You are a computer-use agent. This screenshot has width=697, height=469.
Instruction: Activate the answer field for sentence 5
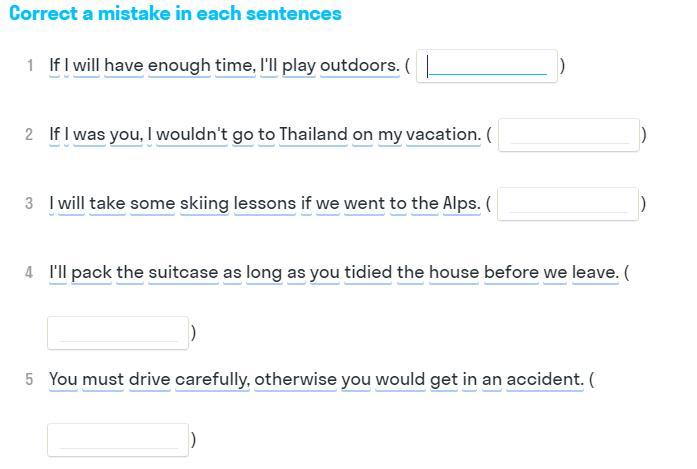[118, 440]
